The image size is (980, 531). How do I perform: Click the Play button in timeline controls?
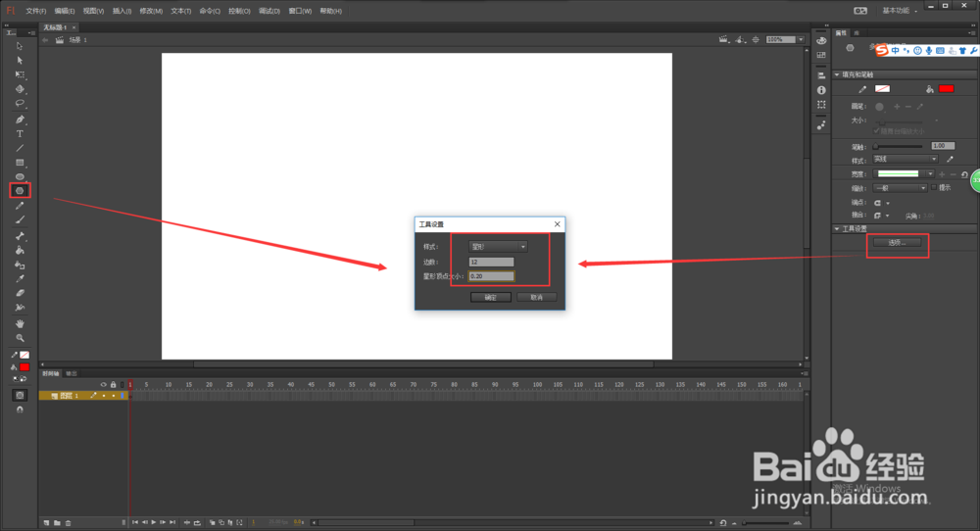tap(154, 523)
